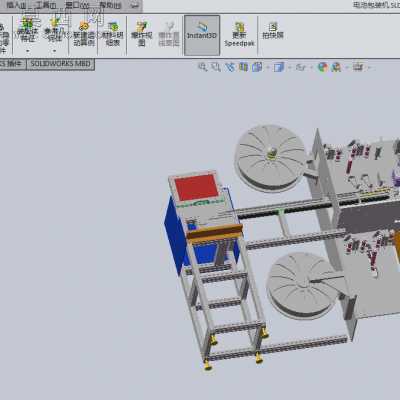Screen dimensions: 400x400
Task: Click Zoom to Fit in view toolbar
Action: 202,67
